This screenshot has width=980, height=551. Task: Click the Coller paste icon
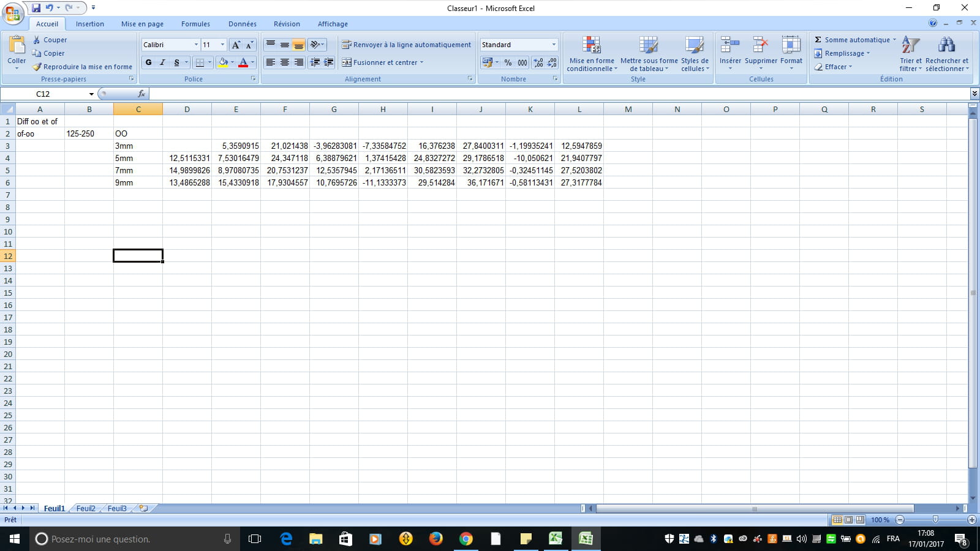(x=17, y=45)
